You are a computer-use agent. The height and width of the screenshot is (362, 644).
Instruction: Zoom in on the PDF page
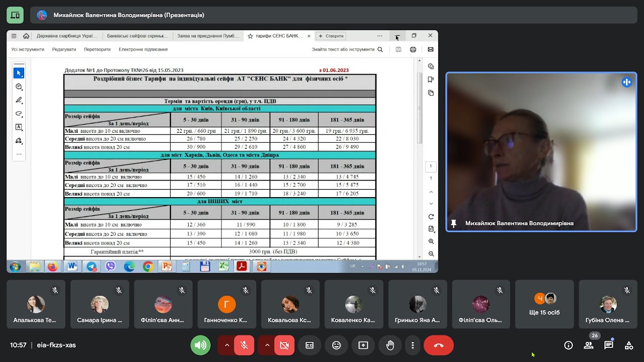(431, 241)
